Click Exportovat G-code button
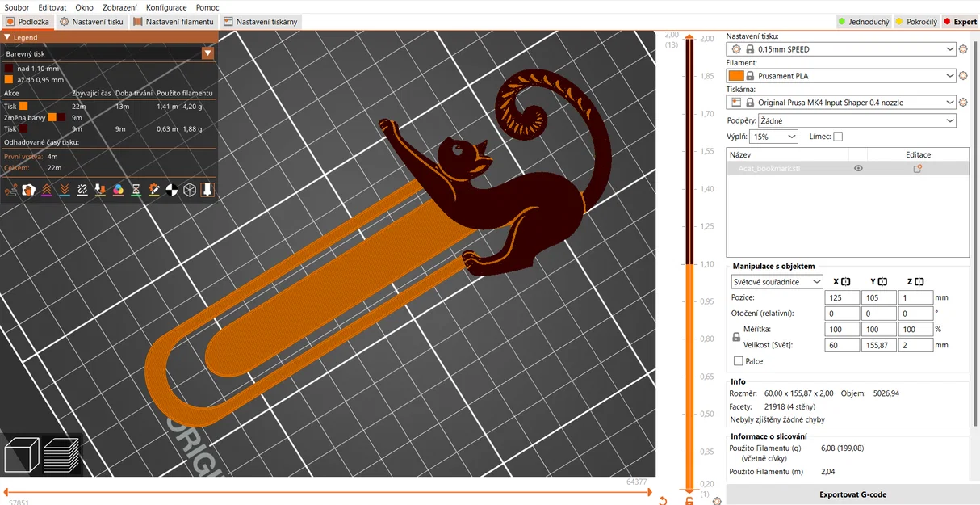Screen dimensions: 980x505 pyautogui.click(x=852, y=494)
